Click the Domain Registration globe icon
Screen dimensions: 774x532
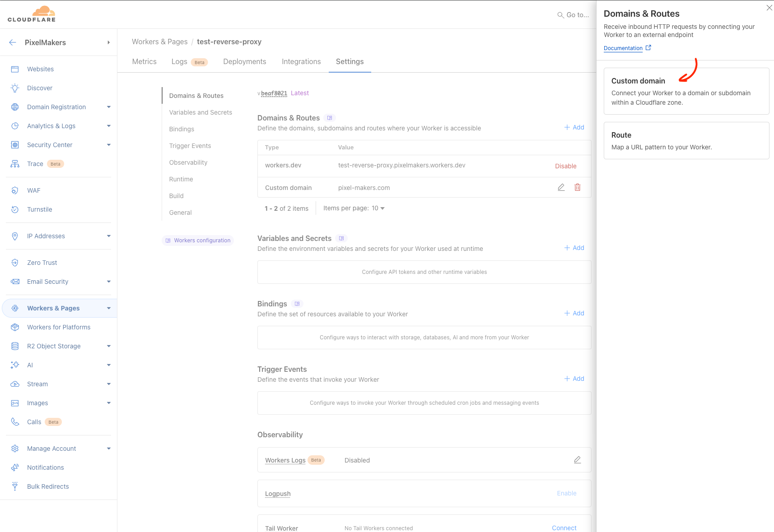(15, 107)
